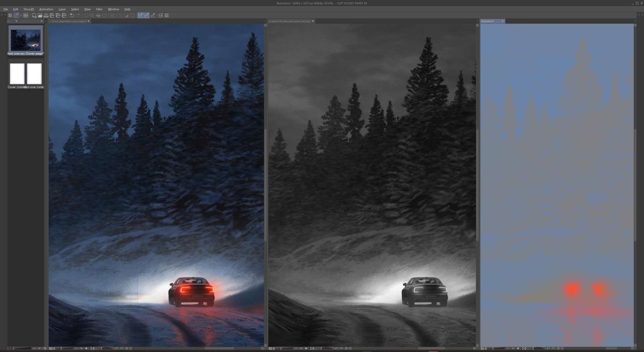Open the Story menu
The image size is (644, 352).
tap(29, 9)
